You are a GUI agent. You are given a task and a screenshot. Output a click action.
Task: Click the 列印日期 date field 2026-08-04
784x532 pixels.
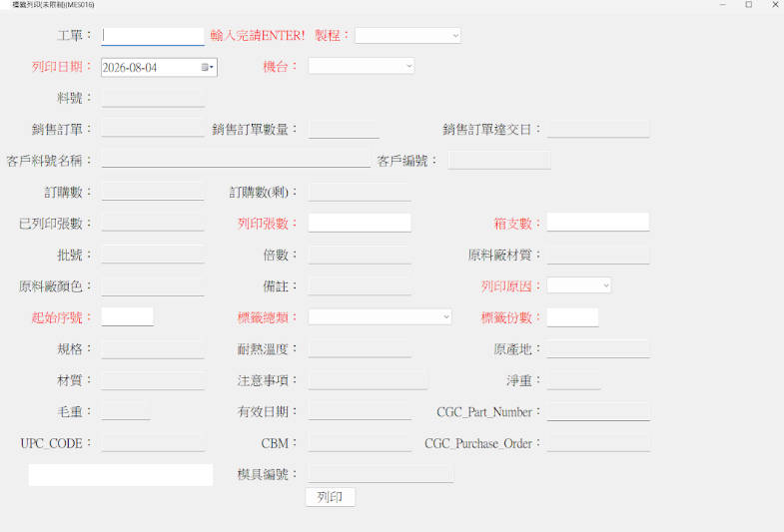159,68
